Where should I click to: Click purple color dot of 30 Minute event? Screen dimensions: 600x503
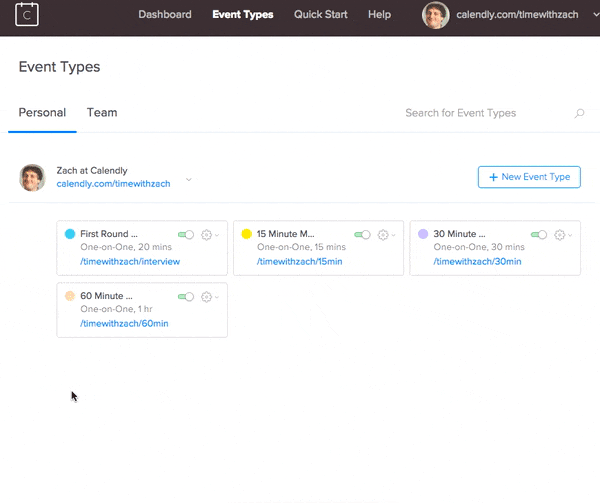[x=423, y=234]
